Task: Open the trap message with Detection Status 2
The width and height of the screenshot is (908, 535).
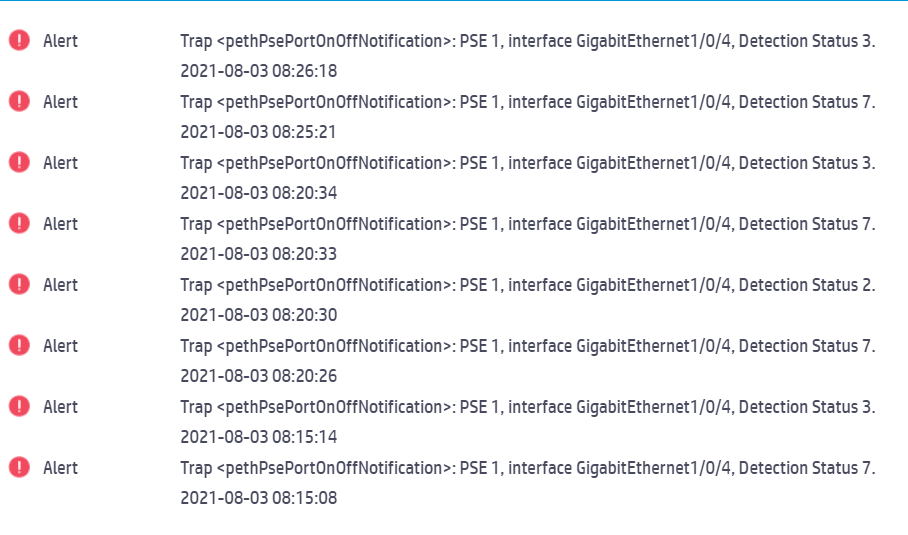Action: coord(527,285)
